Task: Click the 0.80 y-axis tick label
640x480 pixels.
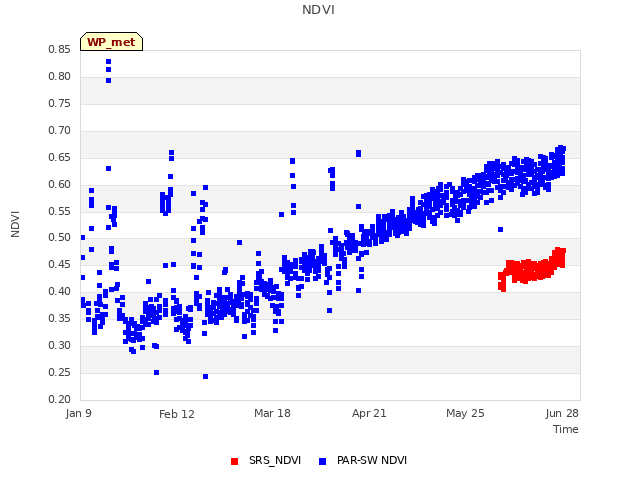Action: coord(60,76)
